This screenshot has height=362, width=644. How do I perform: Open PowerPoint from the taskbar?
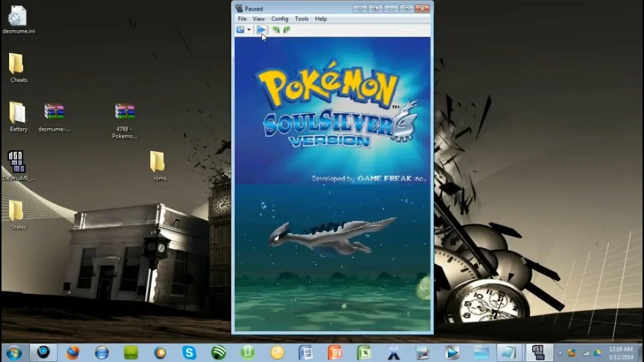pyautogui.click(x=335, y=352)
